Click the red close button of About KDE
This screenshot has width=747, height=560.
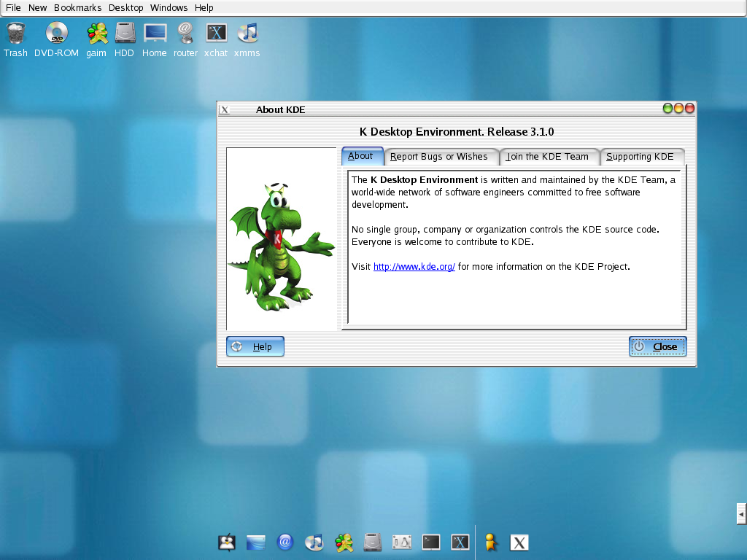point(689,109)
